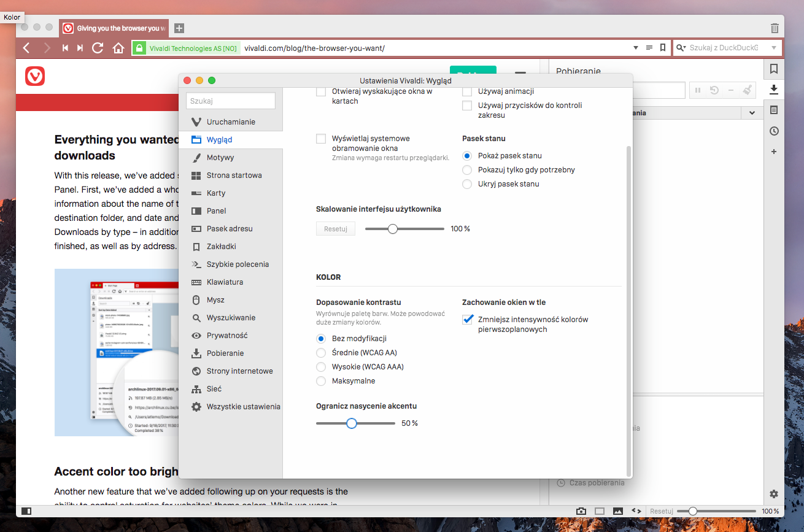Add new tab with plus button
Screen dimensions: 804x532
(179, 28)
